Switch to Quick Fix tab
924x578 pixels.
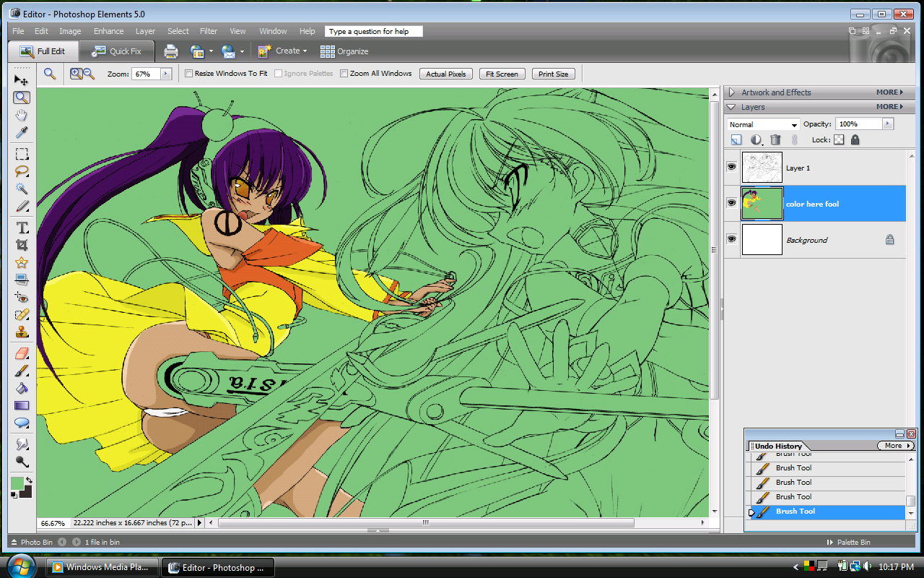(116, 51)
